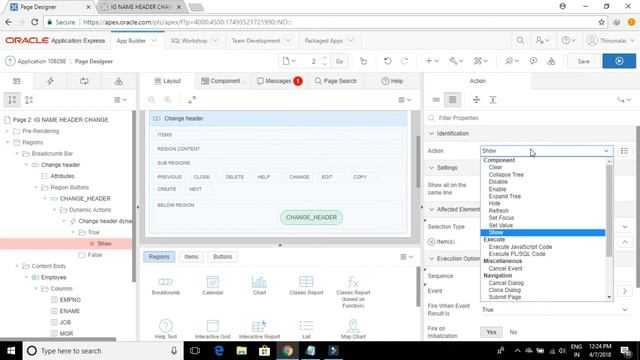Choose Refresh in the Action list
The width and height of the screenshot is (640, 360).
[498, 211]
